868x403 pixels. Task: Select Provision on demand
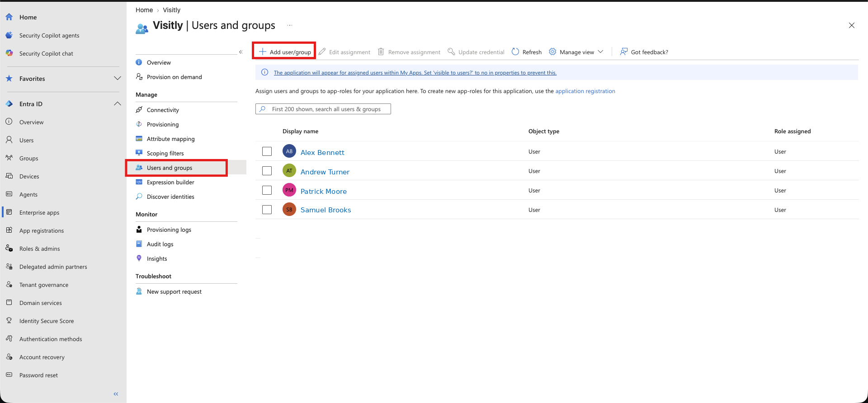pos(174,77)
